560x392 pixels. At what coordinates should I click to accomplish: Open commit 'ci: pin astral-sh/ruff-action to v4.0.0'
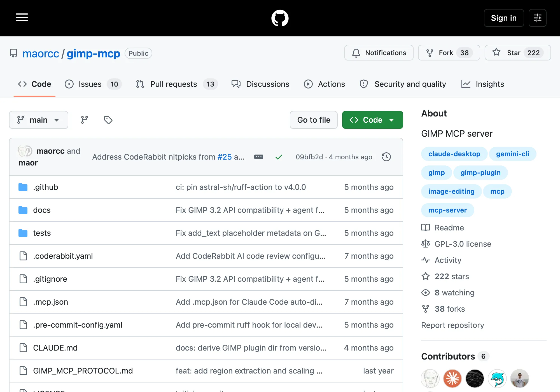click(241, 187)
